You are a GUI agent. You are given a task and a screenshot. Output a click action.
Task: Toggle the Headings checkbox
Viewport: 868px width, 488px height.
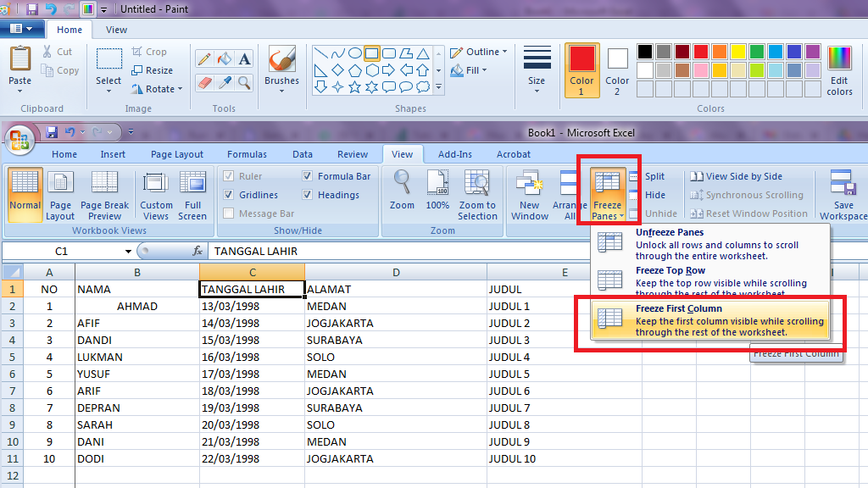point(307,195)
